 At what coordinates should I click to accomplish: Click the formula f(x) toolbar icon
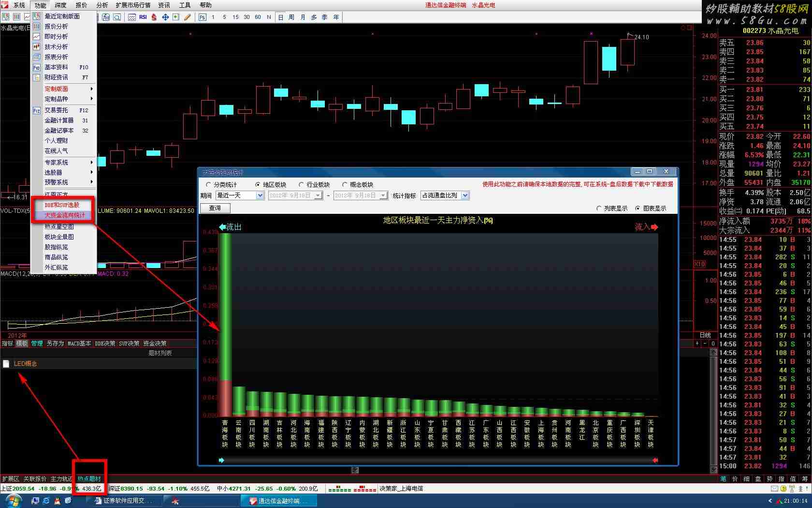(x=106, y=17)
